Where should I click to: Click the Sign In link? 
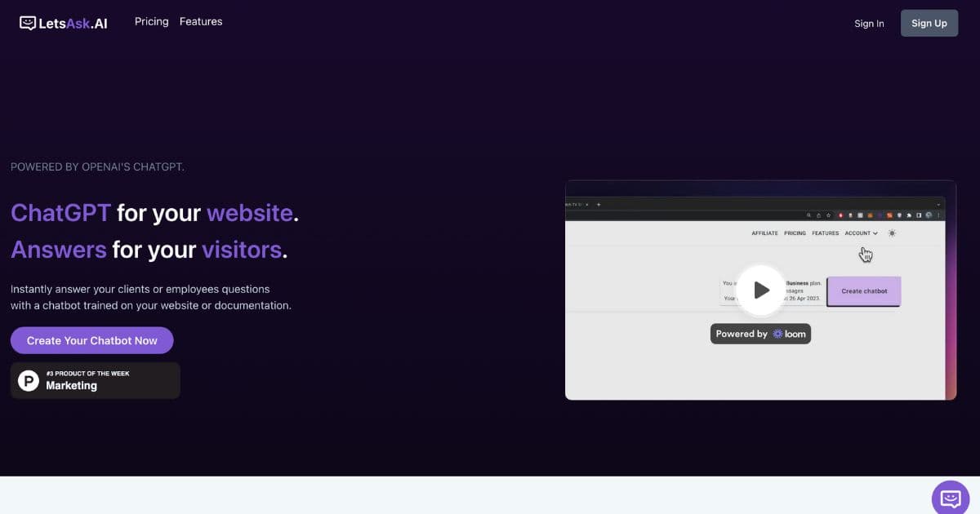(869, 24)
